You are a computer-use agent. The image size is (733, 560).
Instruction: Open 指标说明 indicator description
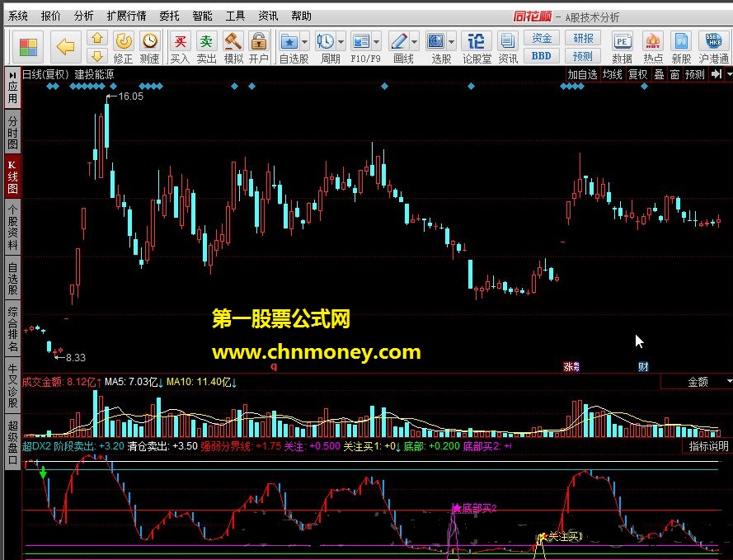click(709, 446)
